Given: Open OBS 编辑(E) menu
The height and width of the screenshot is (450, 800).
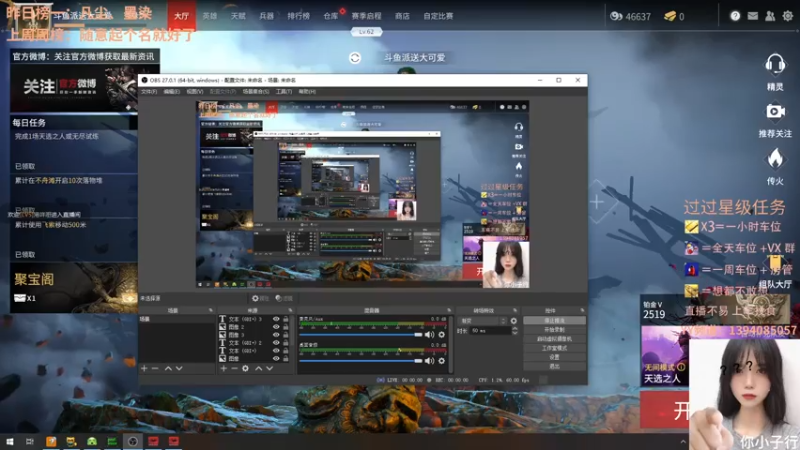Looking at the screenshot, I should click(x=172, y=92).
